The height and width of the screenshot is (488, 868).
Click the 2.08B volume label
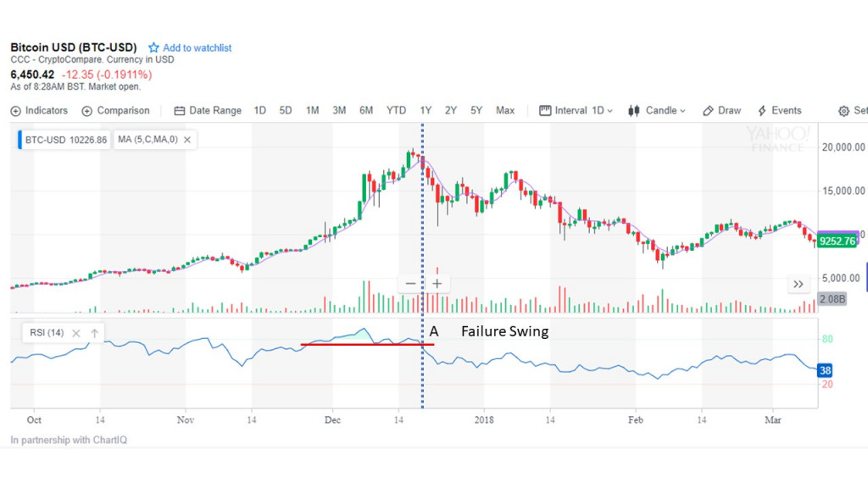pyautogui.click(x=832, y=299)
